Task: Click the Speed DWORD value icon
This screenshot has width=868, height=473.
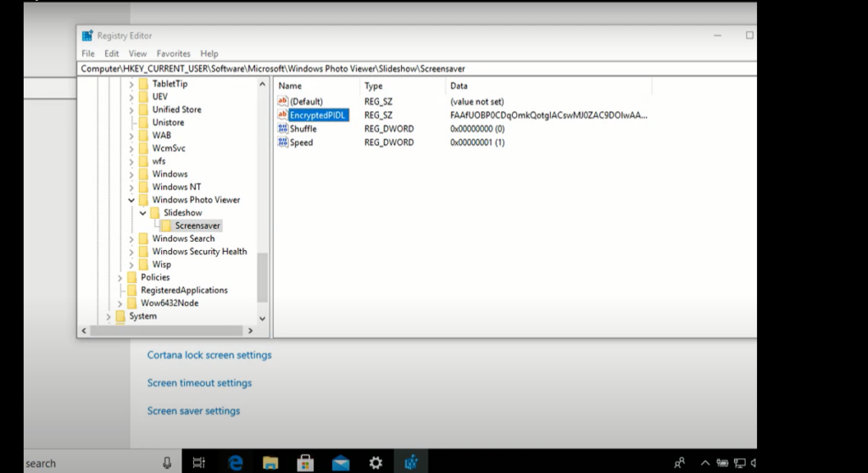Action: pos(283,142)
